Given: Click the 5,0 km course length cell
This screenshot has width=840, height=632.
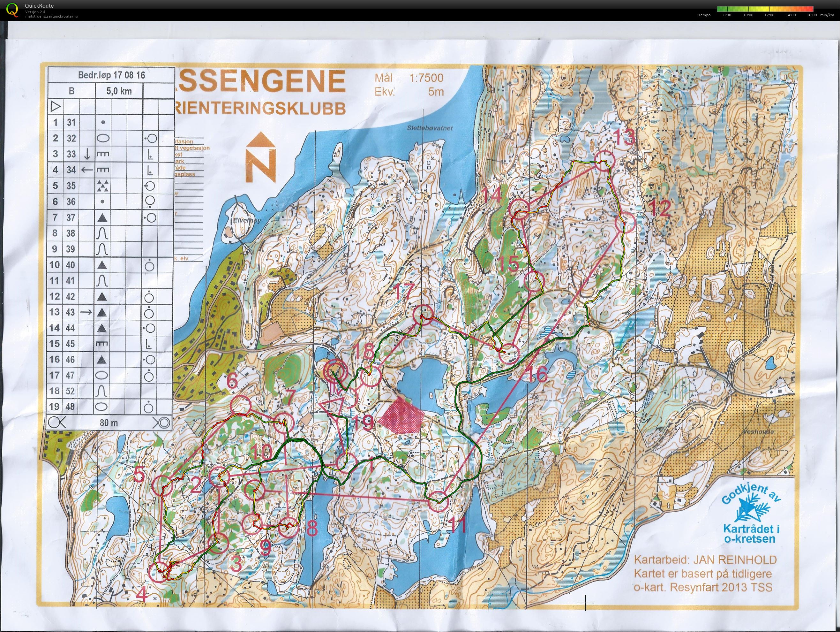Looking at the screenshot, I should (119, 91).
